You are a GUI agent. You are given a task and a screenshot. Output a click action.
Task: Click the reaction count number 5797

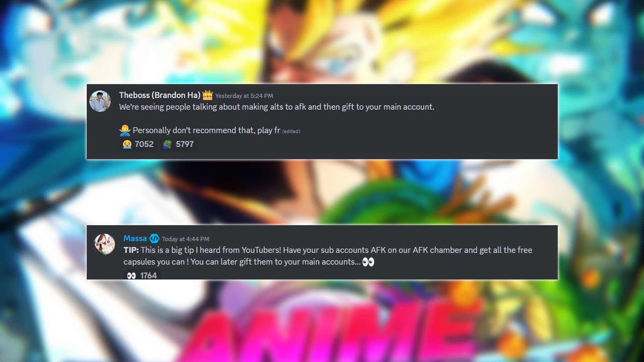click(185, 144)
